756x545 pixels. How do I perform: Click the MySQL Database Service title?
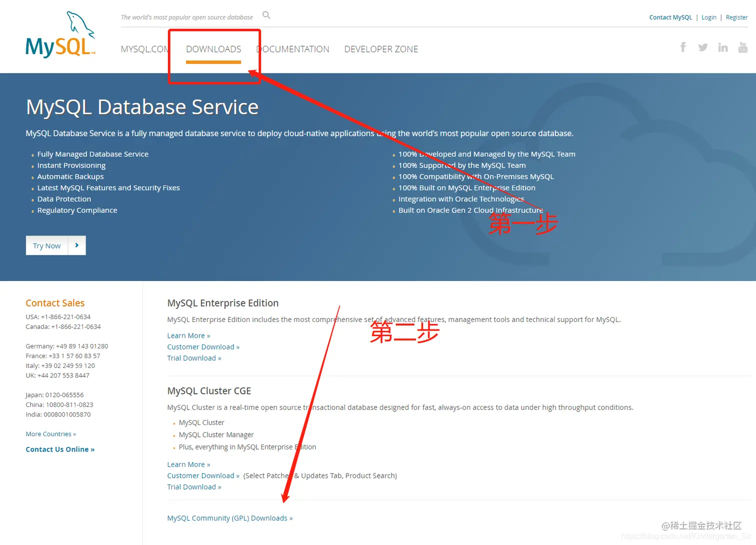(x=142, y=107)
